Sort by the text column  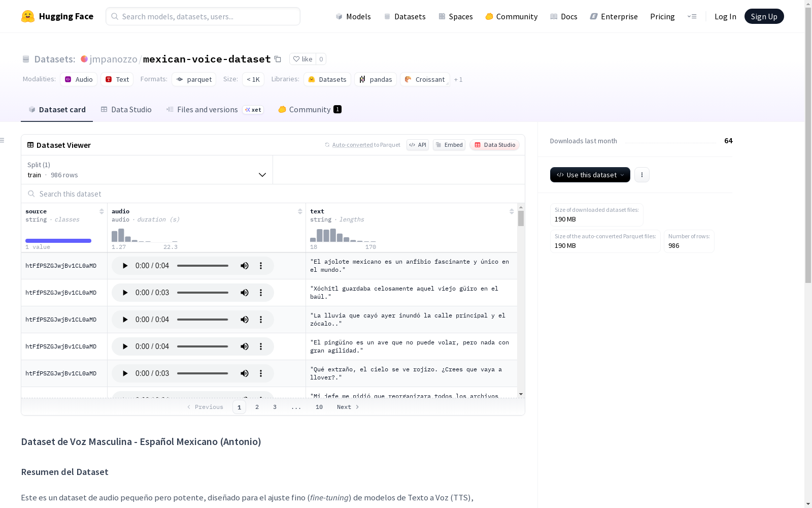coord(512,211)
